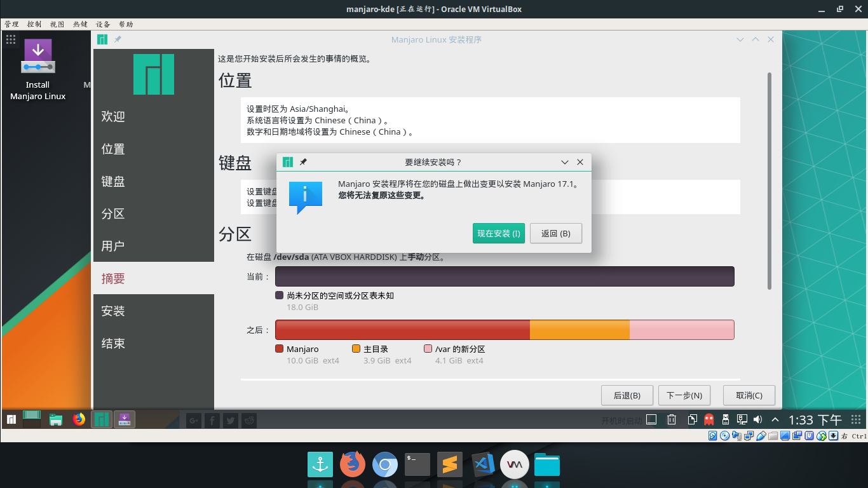Open terminal from the host dock
The image size is (868, 488).
click(417, 465)
